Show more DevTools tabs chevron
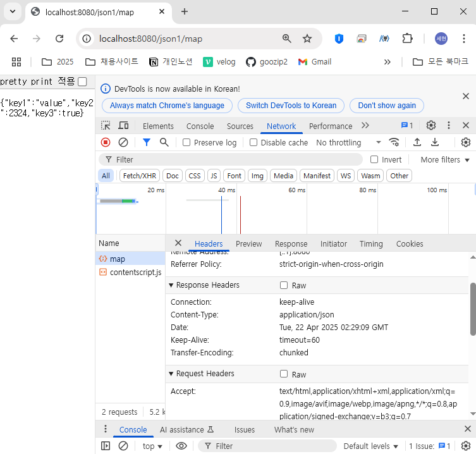The image size is (476, 454). pyautogui.click(x=365, y=125)
